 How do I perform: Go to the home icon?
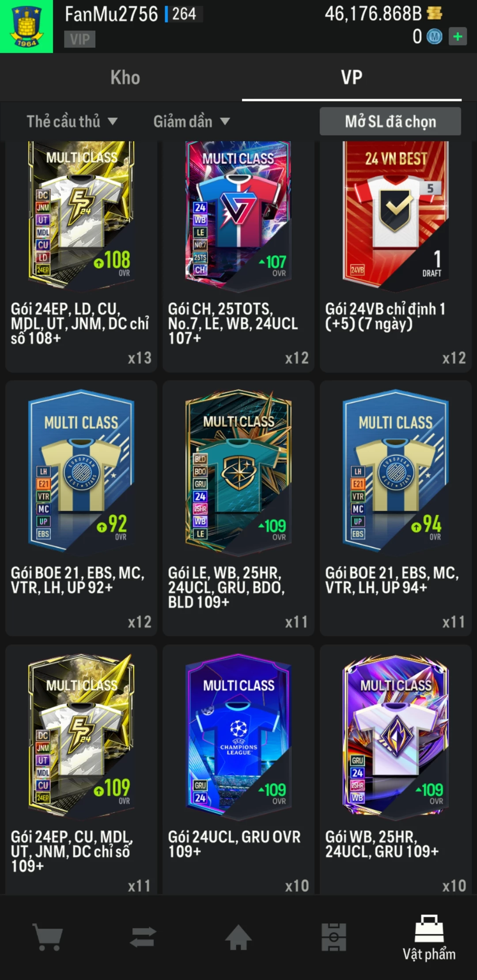tap(238, 937)
